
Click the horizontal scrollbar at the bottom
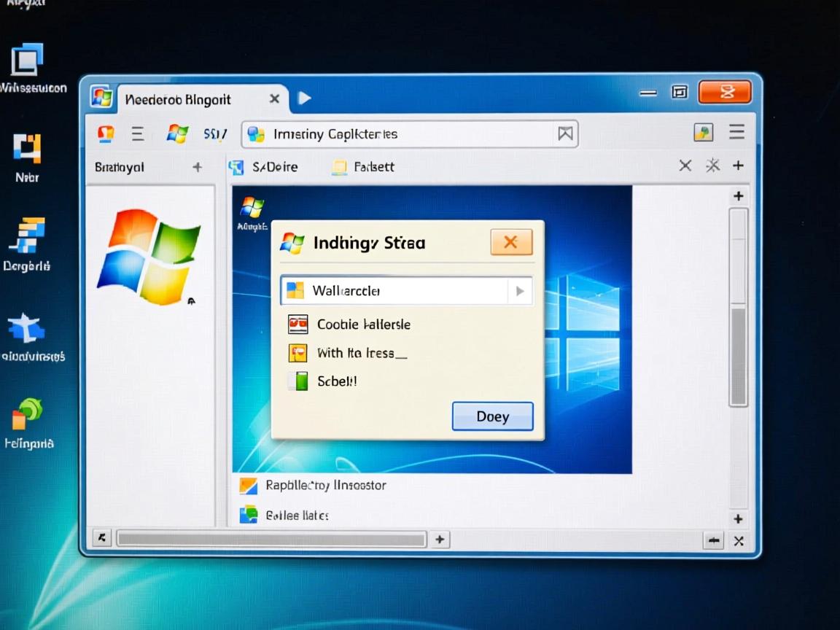coord(271,540)
